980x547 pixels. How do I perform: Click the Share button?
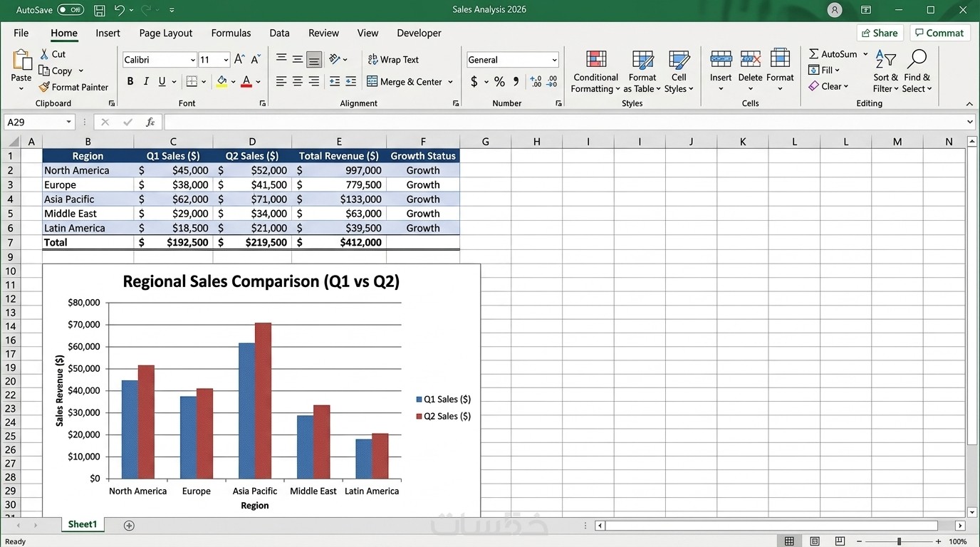tap(880, 33)
